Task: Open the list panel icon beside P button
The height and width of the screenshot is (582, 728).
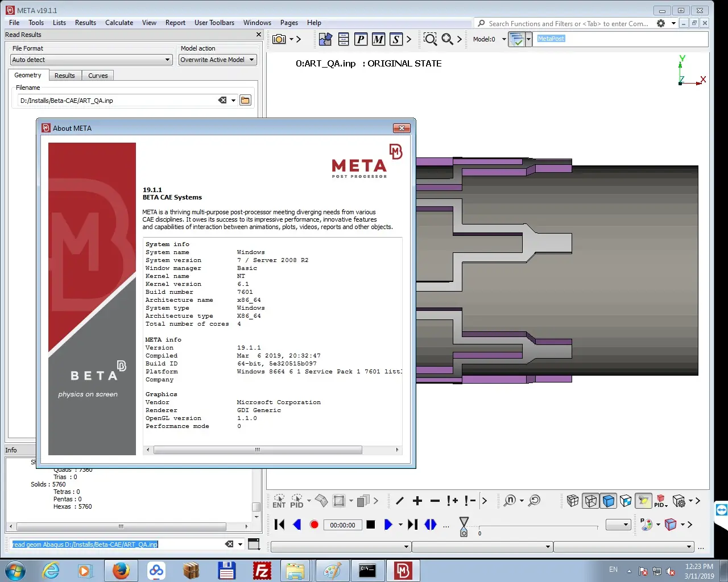Action: [x=344, y=39]
